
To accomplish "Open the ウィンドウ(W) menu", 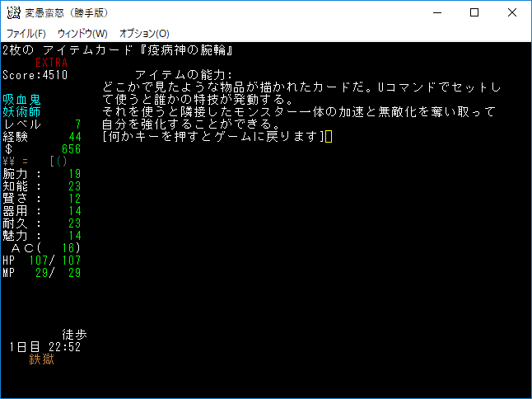I will click(x=82, y=33).
